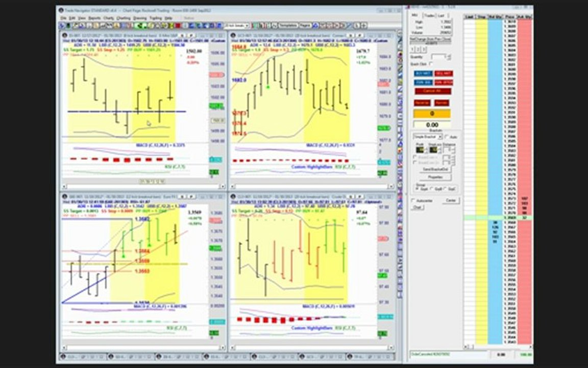This screenshot has height=368, width=588.
Task: Toggle the Each Click checkbox
Action: point(430,64)
